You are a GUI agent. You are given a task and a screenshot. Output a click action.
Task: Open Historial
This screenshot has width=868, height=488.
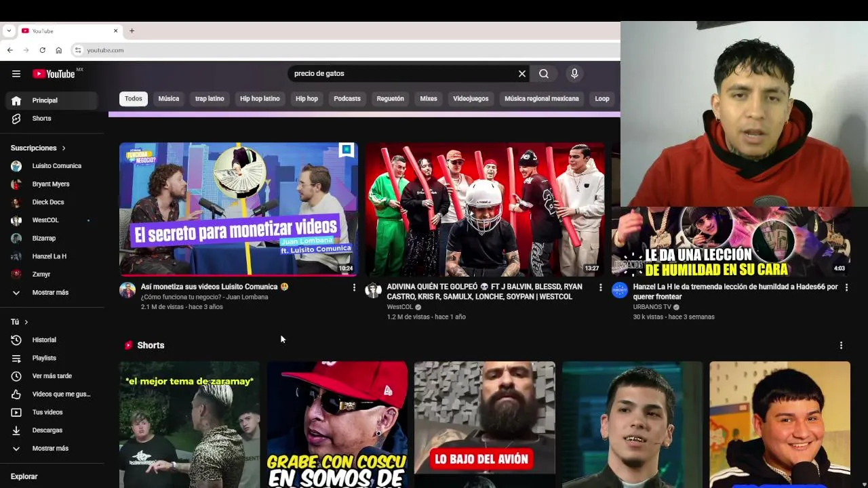52,340
